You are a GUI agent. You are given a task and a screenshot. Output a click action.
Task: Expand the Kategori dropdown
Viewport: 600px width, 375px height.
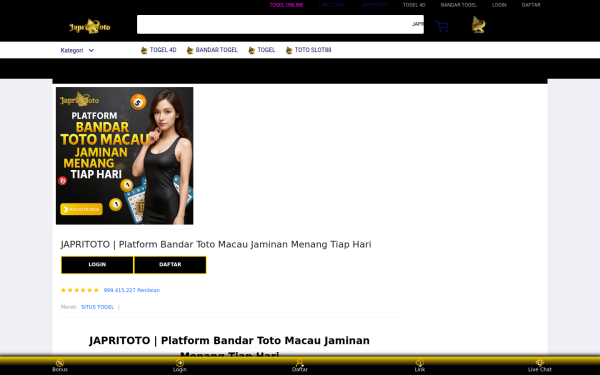pos(77,50)
